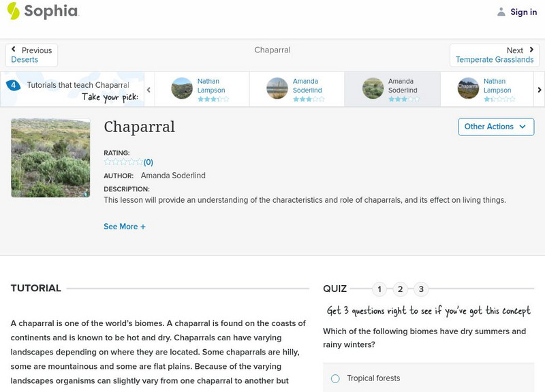This screenshot has width=545, height=392.
Task: Click the large Chaparral tutorial thumbnail image
Action: (50, 158)
